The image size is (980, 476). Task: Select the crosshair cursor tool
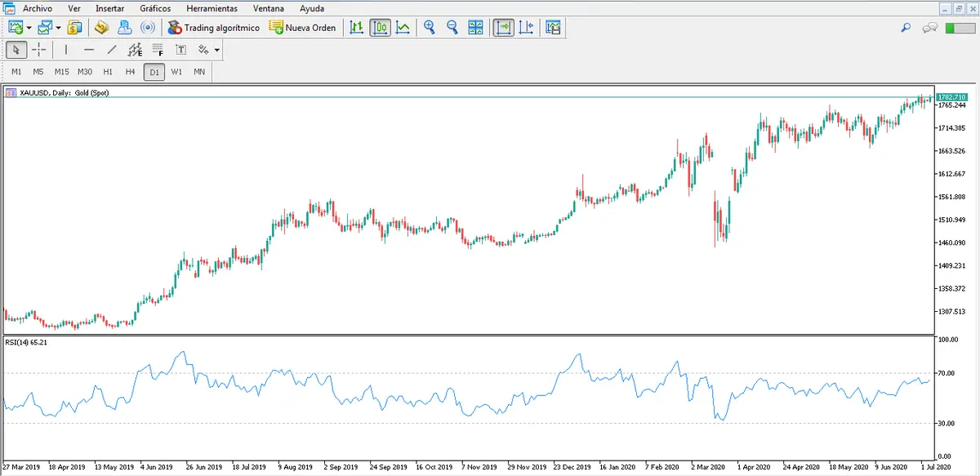tap(38, 50)
